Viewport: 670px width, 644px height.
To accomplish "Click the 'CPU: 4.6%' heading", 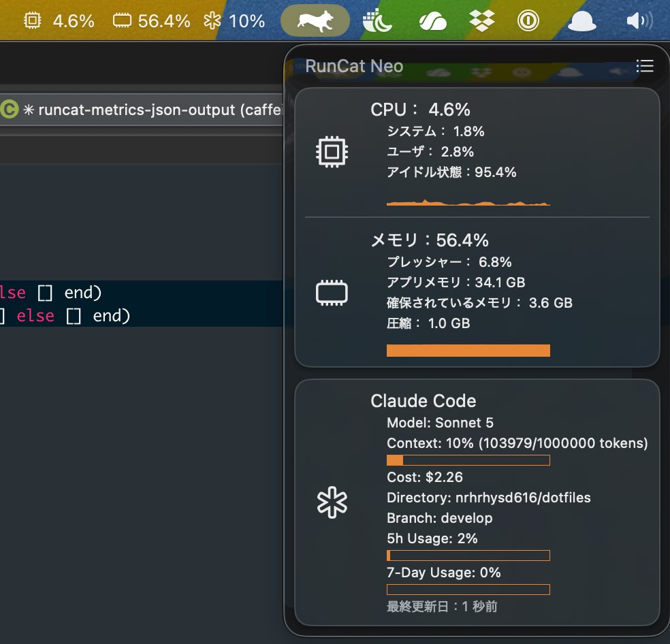I will [421, 110].
